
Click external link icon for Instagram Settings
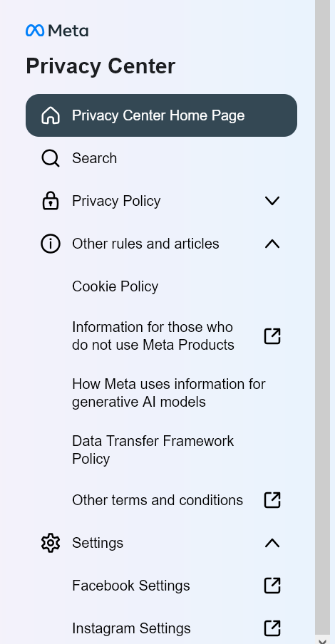272,628
